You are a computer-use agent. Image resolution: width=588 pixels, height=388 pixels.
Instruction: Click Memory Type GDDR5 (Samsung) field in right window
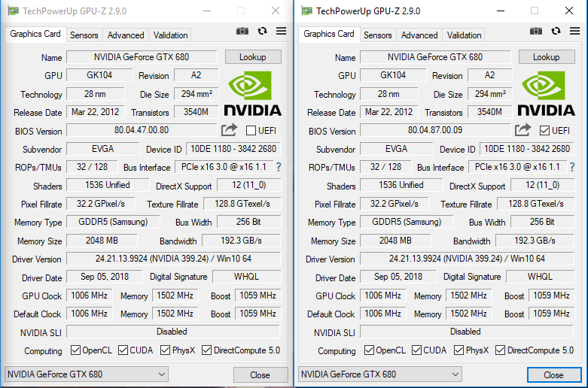pyautogui.click(x=407, y=222)
